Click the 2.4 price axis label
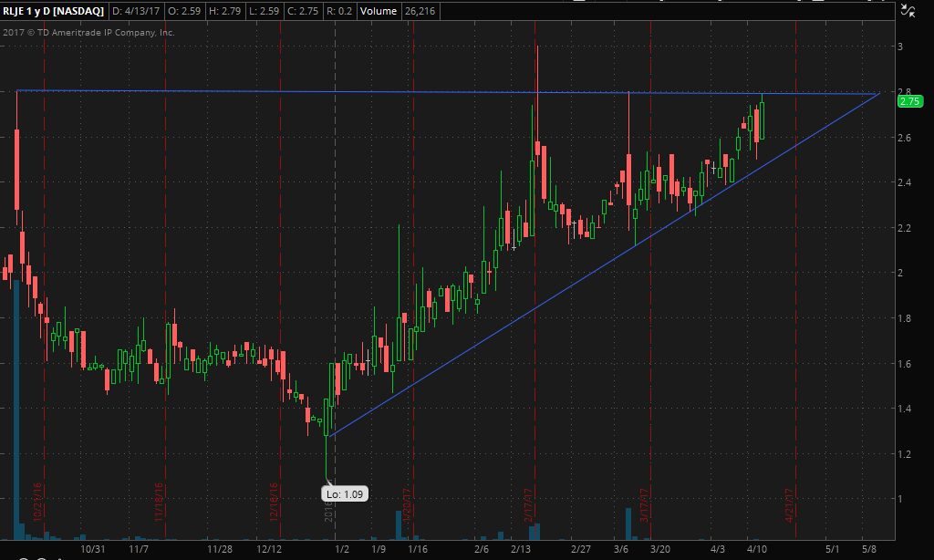Image resolution: width=934 pixels, height=560 pixels. click(904, 182)
